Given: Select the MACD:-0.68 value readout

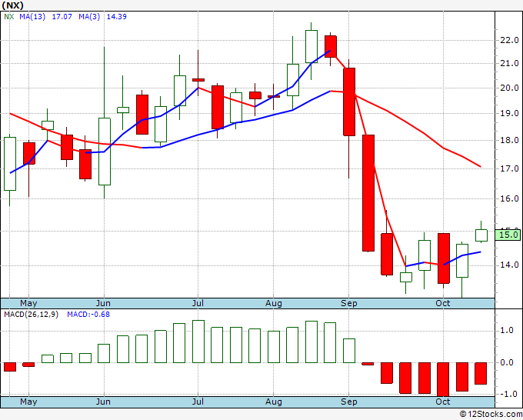Looking at the screenshot, I should tap(88, 315).
